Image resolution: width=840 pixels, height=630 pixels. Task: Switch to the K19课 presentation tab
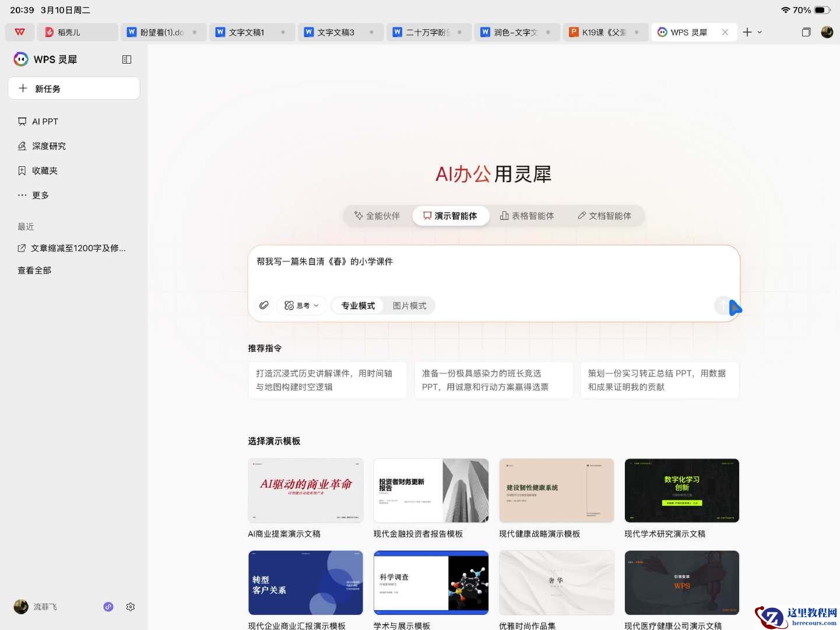pyautogui.click(x=605, y=32)
